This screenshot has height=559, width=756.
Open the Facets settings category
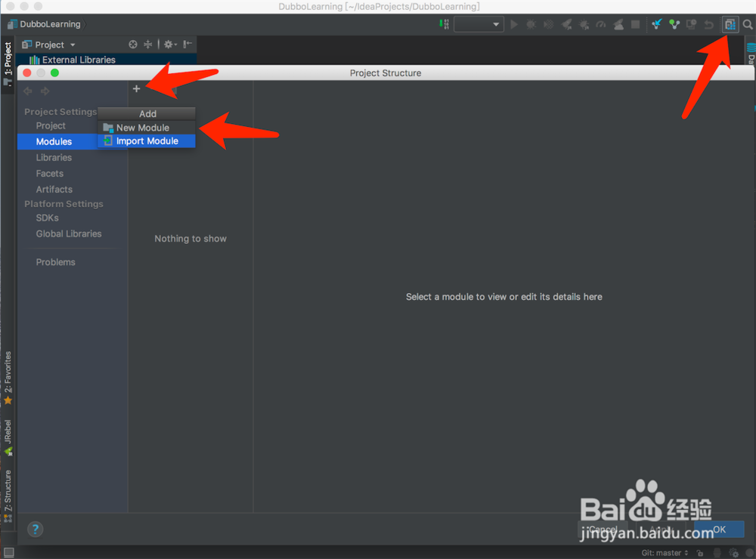(x=50, y=174)
